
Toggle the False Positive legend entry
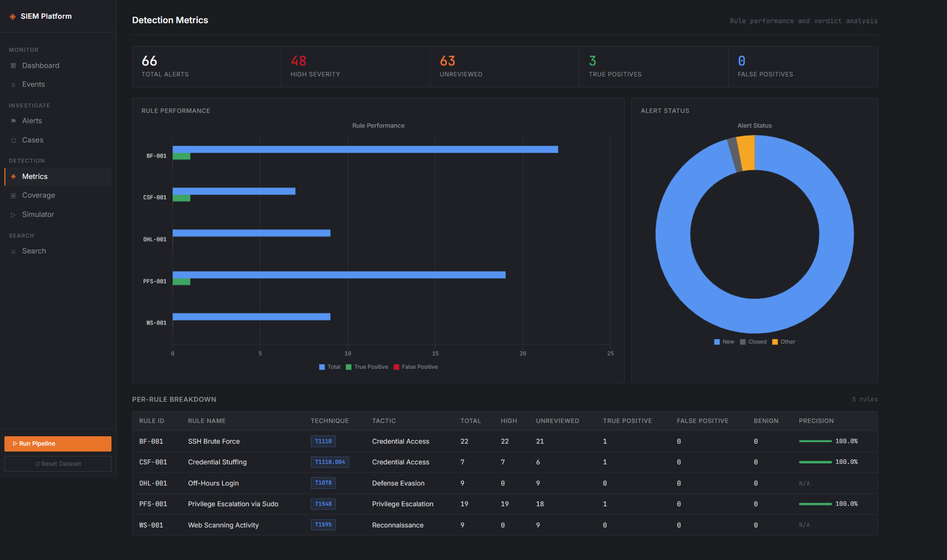tap(415, 367)
